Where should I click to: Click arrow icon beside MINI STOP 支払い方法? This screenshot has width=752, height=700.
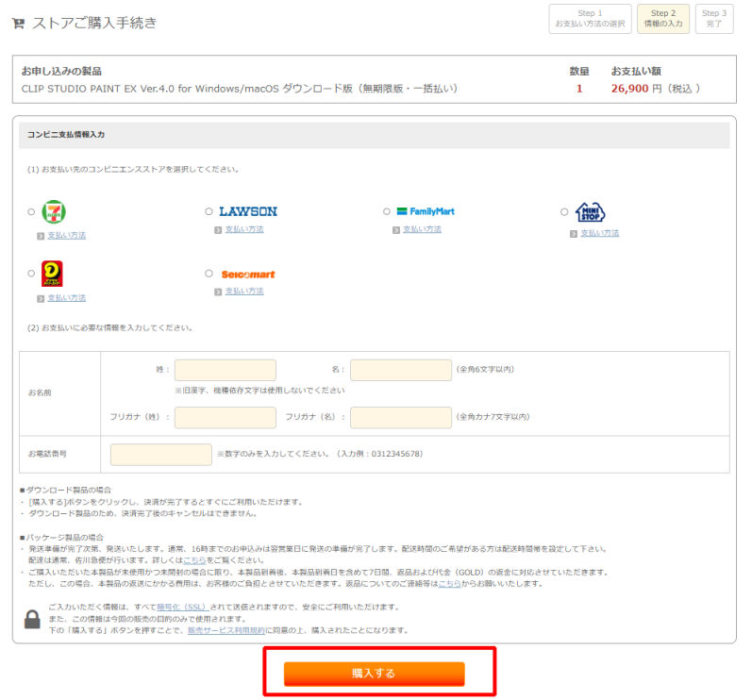click(x=574, y=234)
